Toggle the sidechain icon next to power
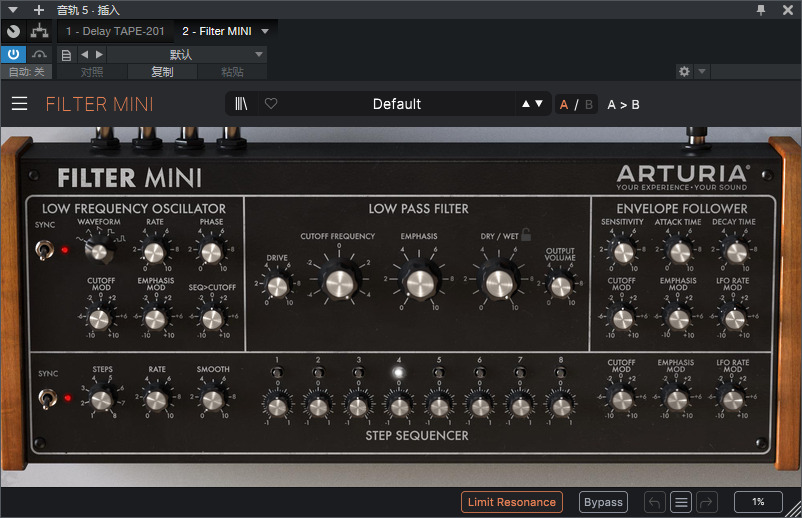802x518 pixels. click(x=39, y=54)
